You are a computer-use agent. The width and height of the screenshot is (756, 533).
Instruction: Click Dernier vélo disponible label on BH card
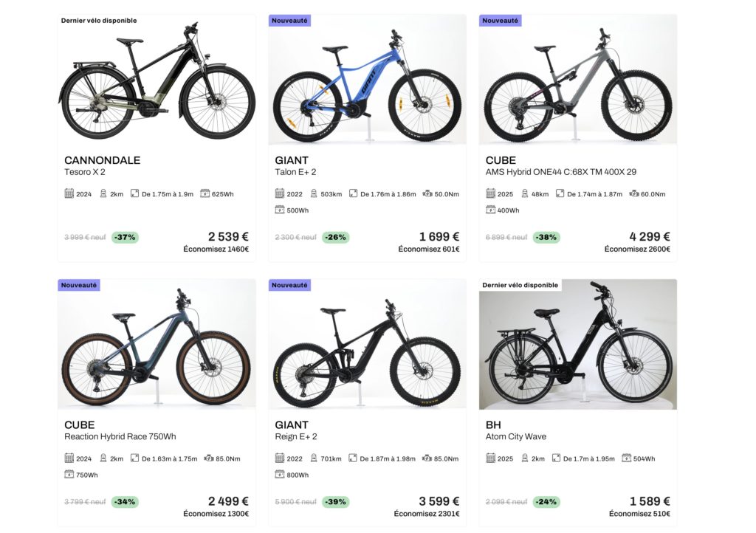[520, 285]
